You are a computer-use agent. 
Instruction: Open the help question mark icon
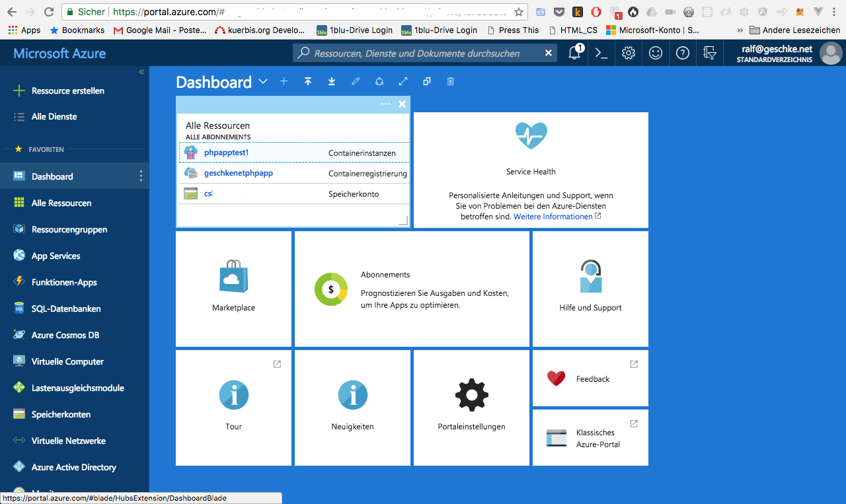coord(683,53)
